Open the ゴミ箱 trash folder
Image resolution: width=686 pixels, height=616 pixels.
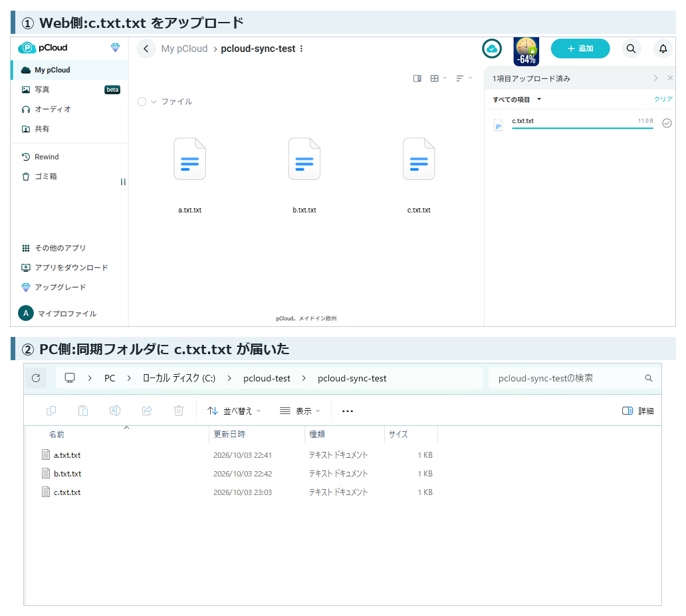pos(70,176)
